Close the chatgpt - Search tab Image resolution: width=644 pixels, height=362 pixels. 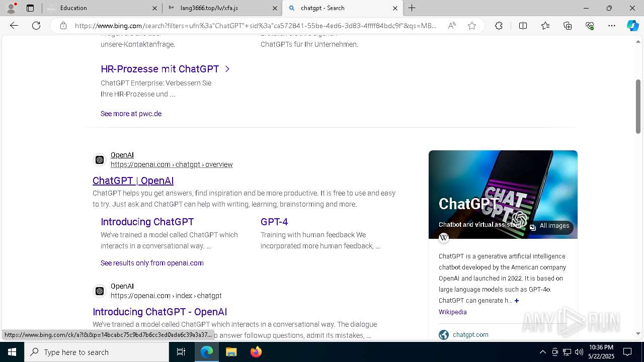pos(395,8)
